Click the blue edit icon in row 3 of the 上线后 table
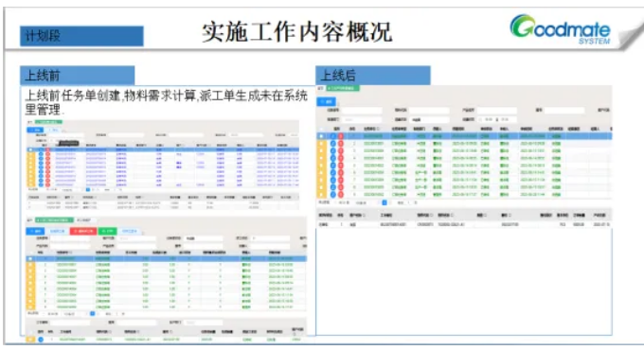This screenshot has width=644, height=350. (333, 150)
